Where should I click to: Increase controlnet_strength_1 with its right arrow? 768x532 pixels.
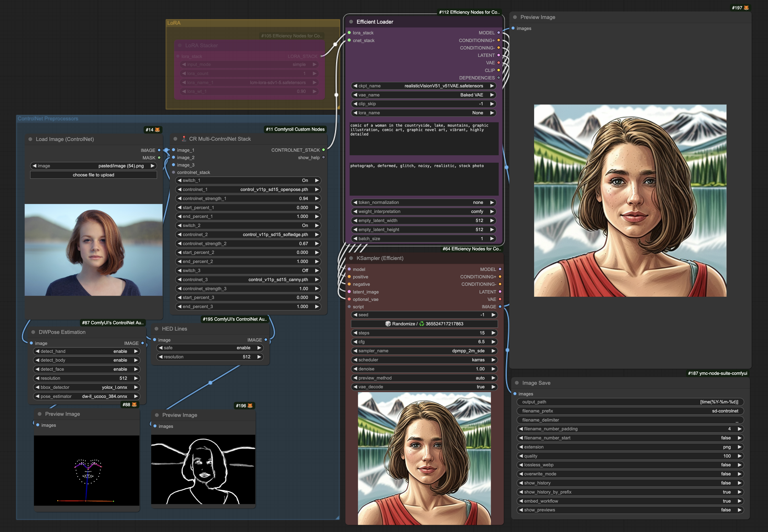click(317, 199)
